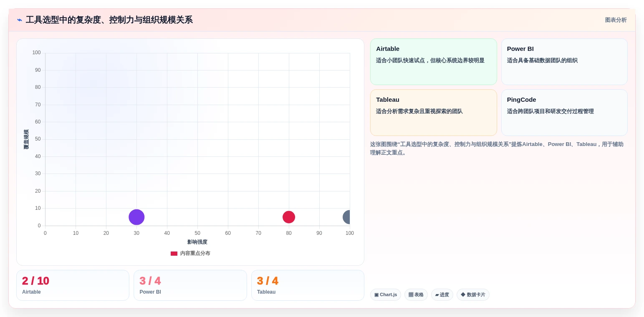Click the purple bubble on the chart
This screenshot has height=317, width=644.
(x=136, y=217)
